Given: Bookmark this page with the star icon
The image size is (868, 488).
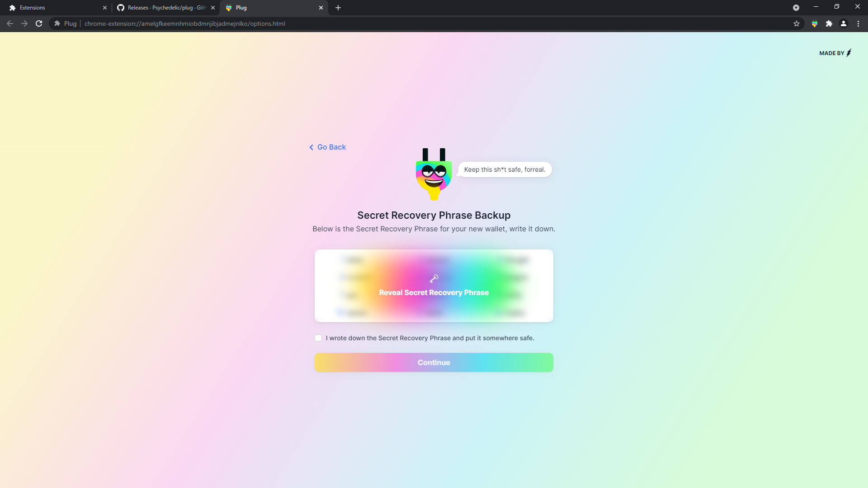Looking at the screenshot, I should pyautogui.click(x=797, y=23).
